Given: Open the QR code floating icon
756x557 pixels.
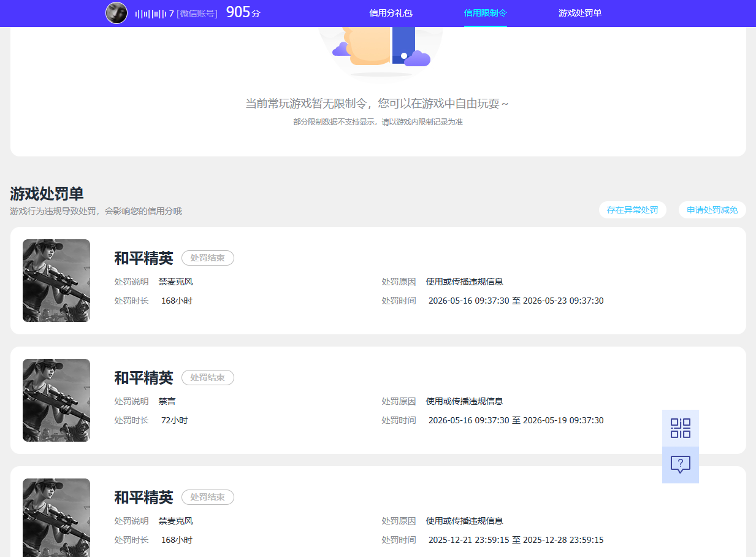Looking at the screenshot, I should [x=681, y=428].
